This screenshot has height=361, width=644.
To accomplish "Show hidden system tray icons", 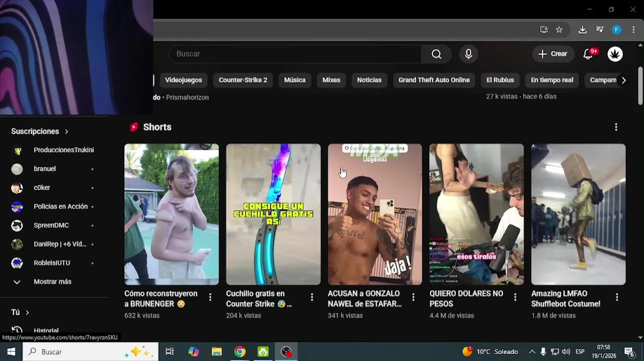I will [532, 351].
